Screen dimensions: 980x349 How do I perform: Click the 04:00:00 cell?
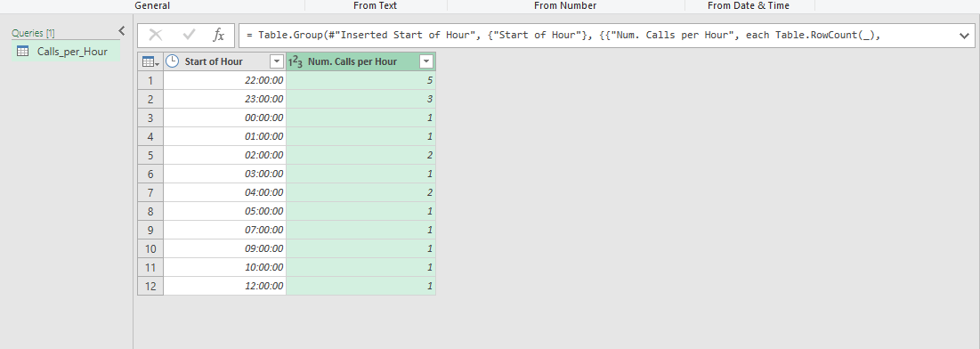click(x=224, y=192)
